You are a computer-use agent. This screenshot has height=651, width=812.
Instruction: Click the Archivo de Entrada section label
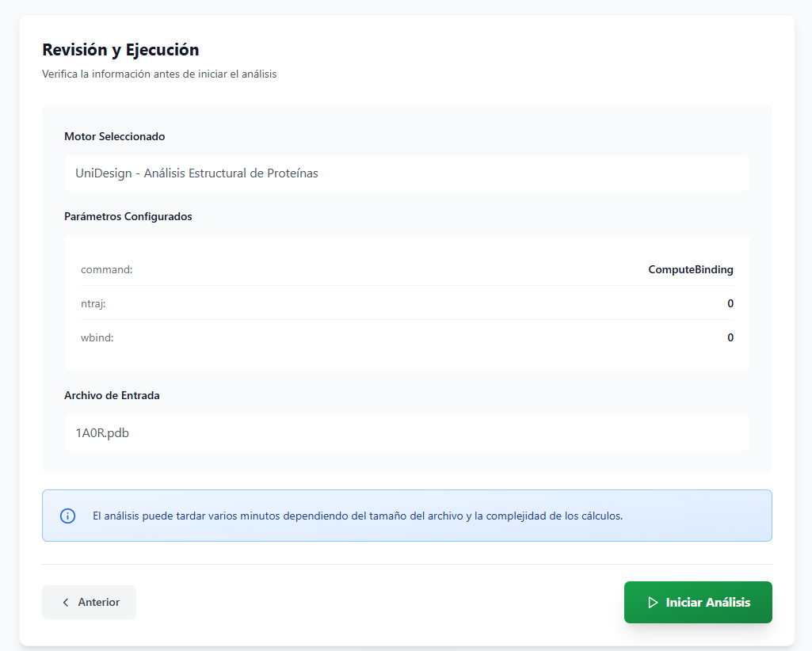pyautogui.click(x=112, y=395)
